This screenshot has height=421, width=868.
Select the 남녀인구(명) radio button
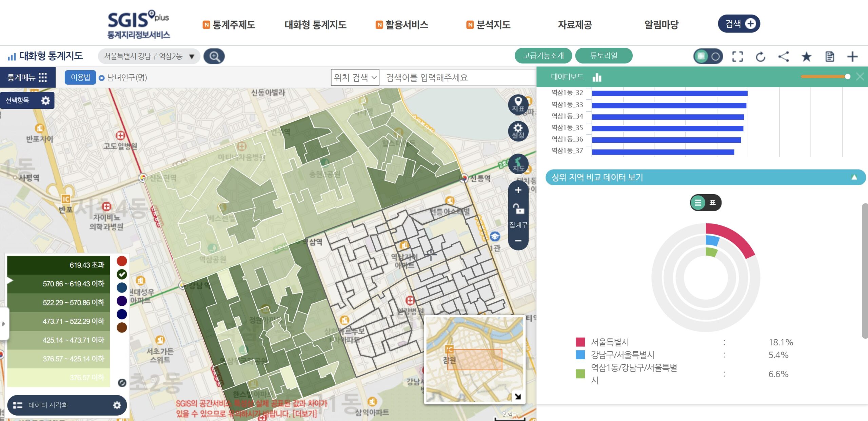tap(101, 78)
